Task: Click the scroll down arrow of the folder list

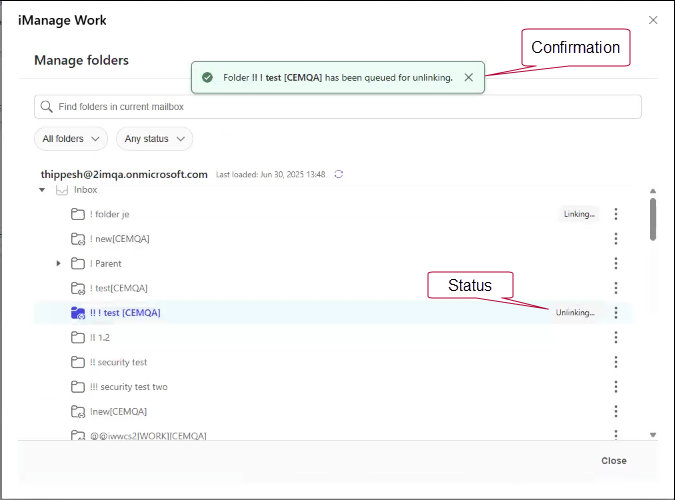Action: [x=653, y=435]
